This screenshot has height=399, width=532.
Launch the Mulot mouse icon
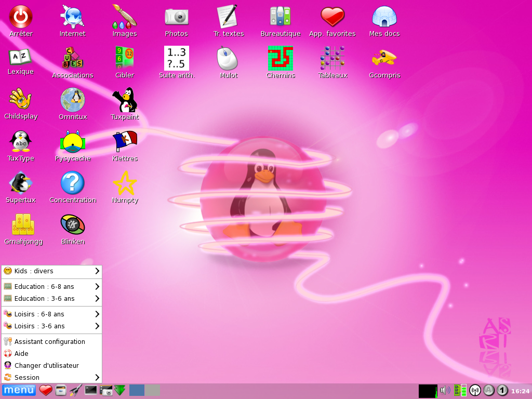228,58
